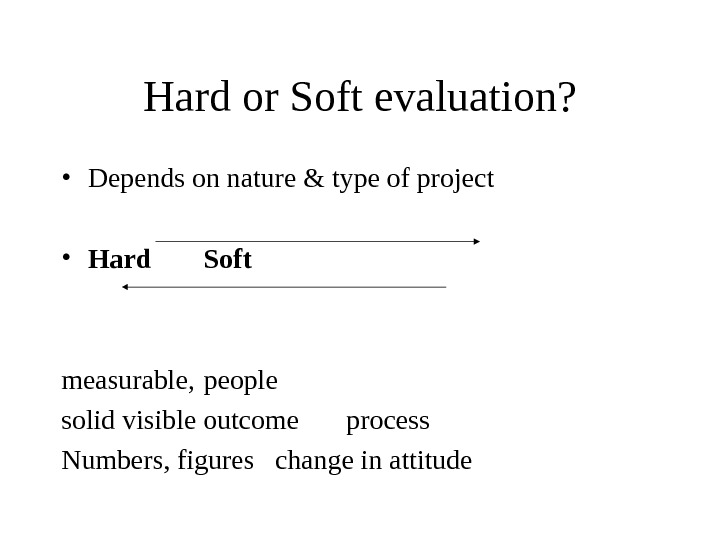Click the word "process" in the body text
The height and width of the screenshot is (540, 720).
(x=387, y=420)
